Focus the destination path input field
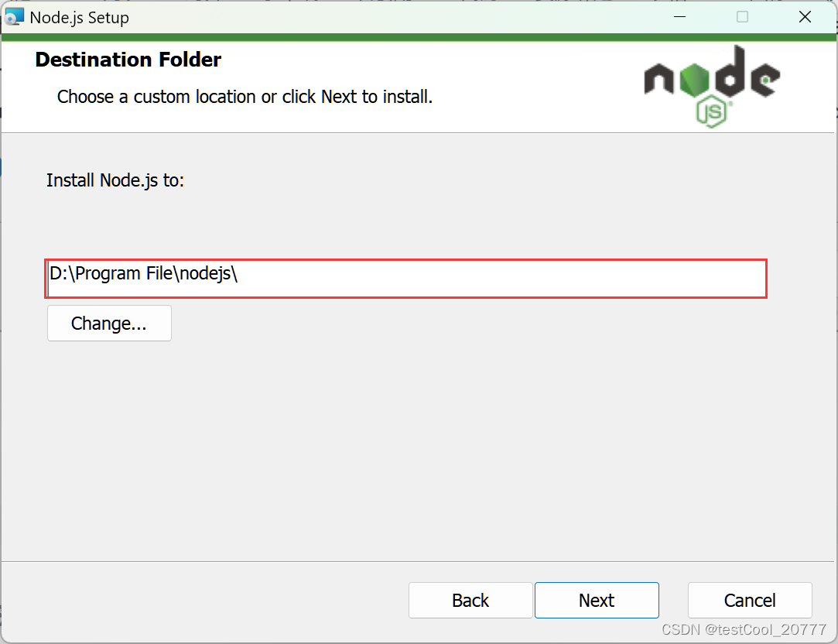838x644 pixels. point(406,279)
